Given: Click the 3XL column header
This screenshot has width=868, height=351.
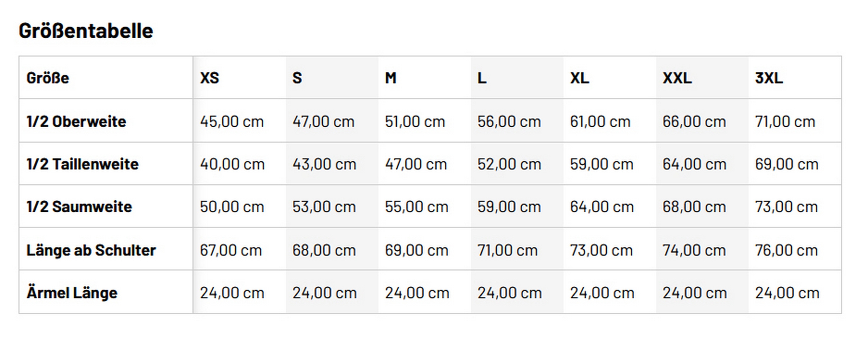Looking at the screenshot, I should point(769,78).
